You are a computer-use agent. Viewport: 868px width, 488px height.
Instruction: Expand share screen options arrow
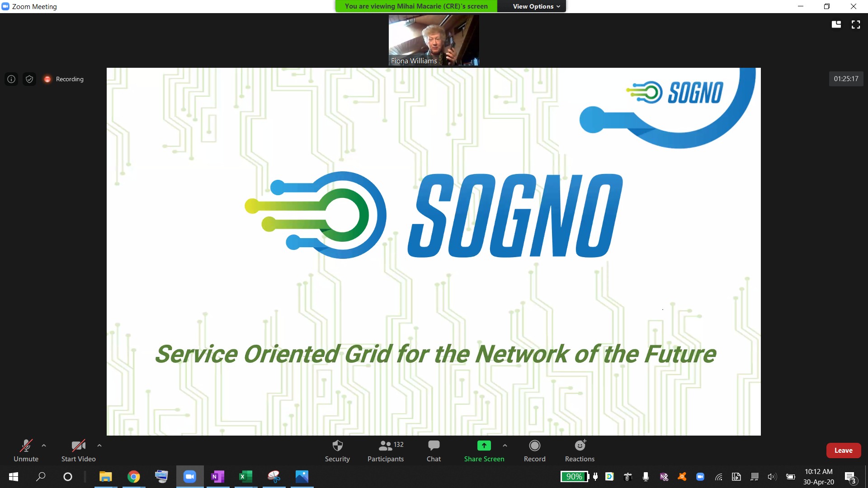pos(505,446)
